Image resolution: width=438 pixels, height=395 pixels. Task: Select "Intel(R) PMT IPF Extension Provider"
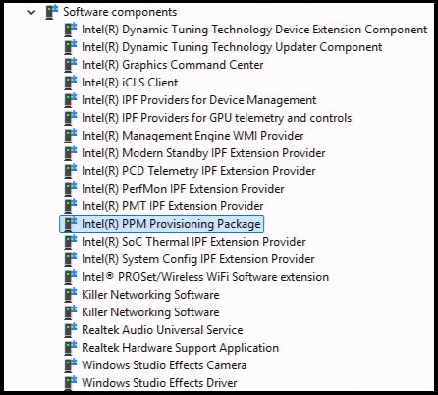(x=173, y=206)
